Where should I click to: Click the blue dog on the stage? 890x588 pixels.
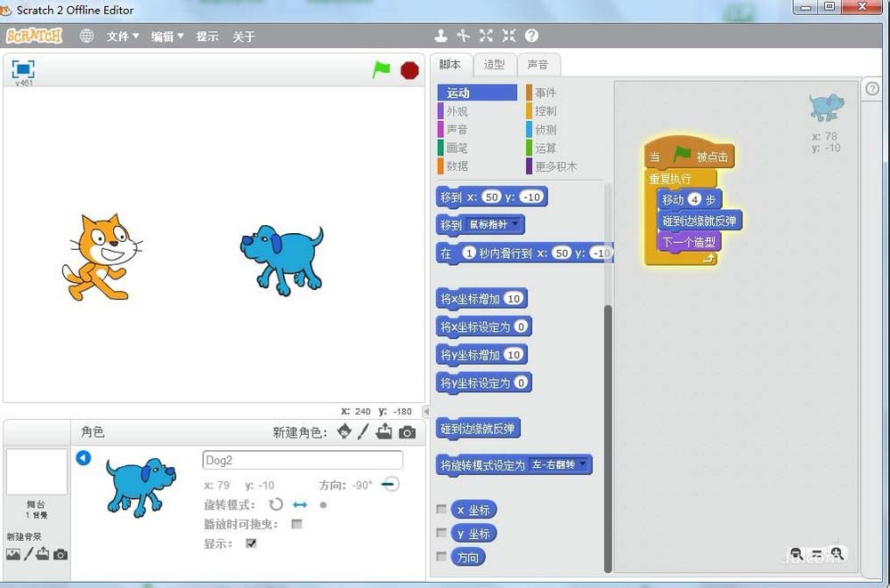click(x=282, y=260)
